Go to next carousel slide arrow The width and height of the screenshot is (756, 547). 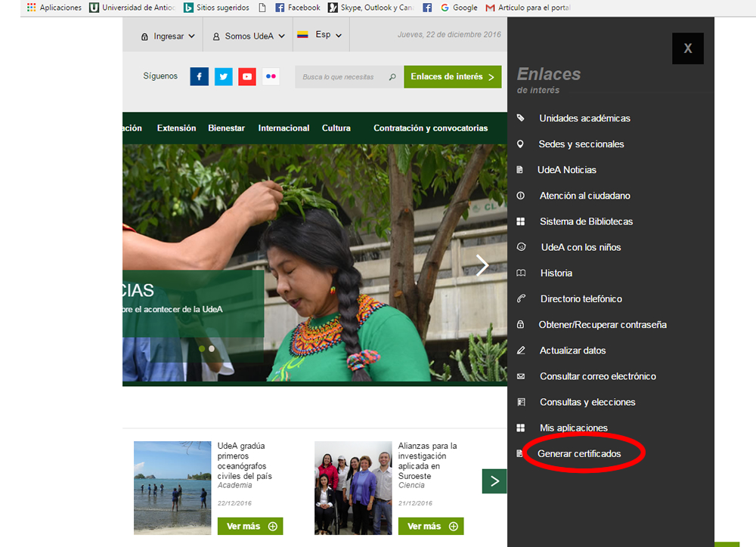pyautogui.click(x=482, y=265)
